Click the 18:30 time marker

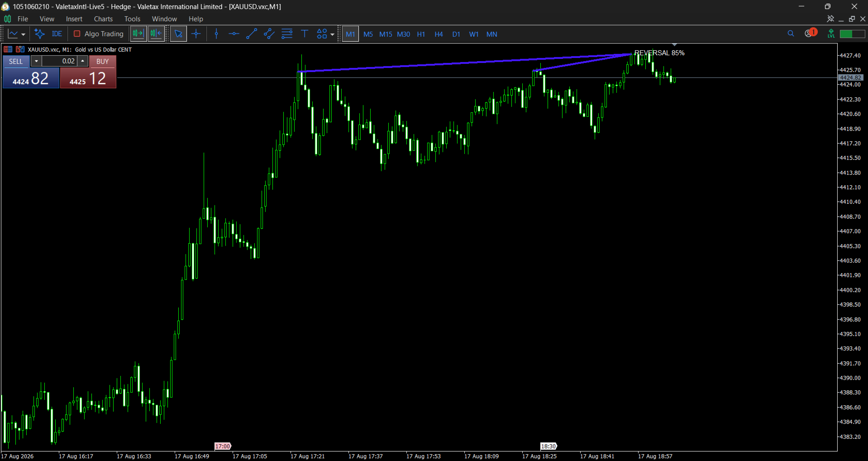pyautogui.click(x=548, y=446)
